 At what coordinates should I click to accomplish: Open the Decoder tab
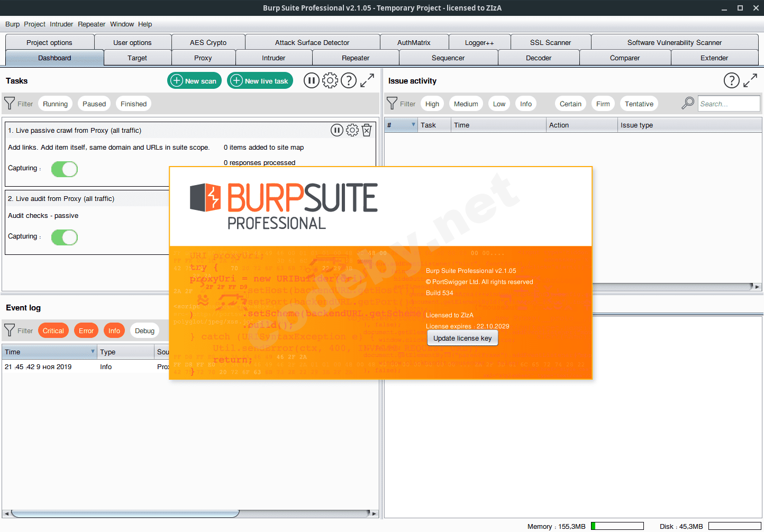point(539,58)
